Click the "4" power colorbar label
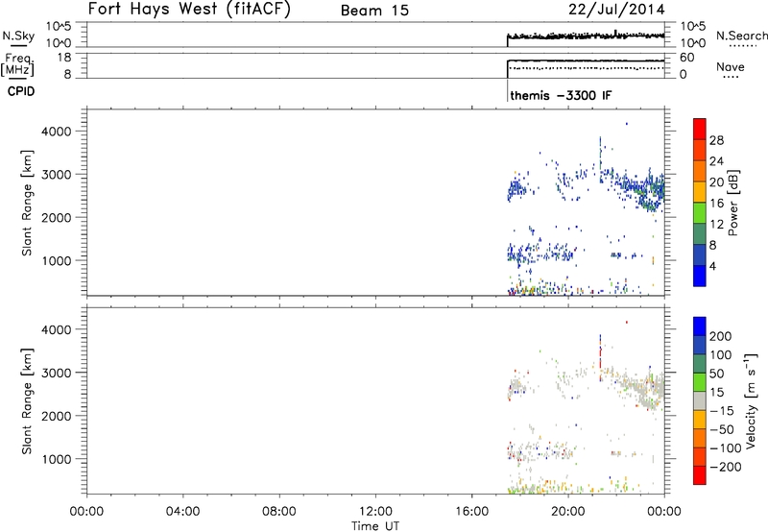768x532 pixels. [712, 267]
